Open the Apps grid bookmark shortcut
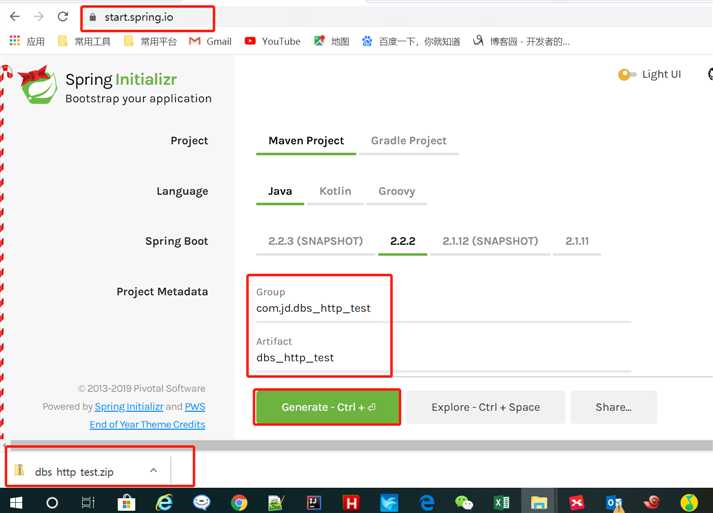 point(27,41)
